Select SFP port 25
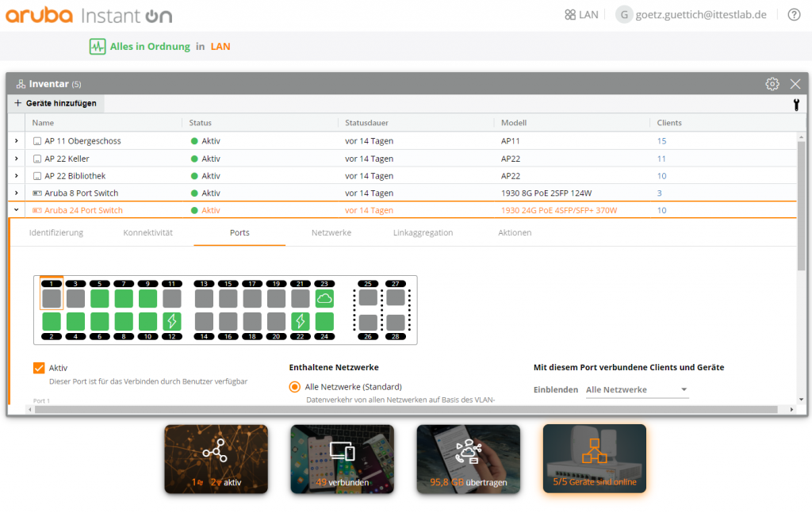This screenshot has width=812, height=513. [368, 298]
